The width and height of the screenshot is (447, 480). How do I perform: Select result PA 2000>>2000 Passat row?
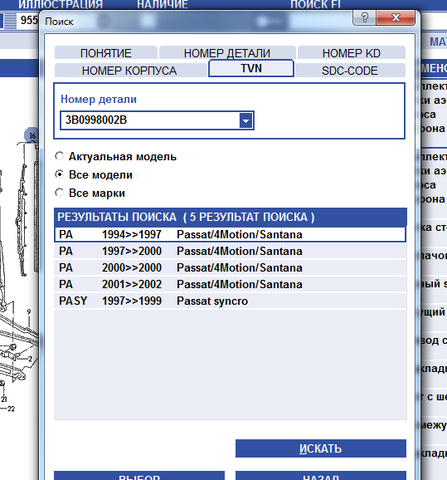(x=230, y=268)
